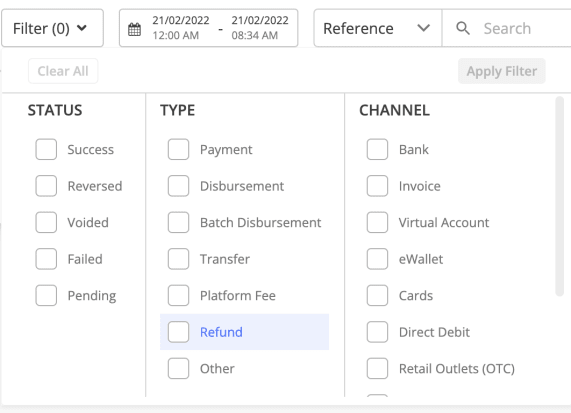Click the magnifying glass search icon

click(x=462, y=28)
